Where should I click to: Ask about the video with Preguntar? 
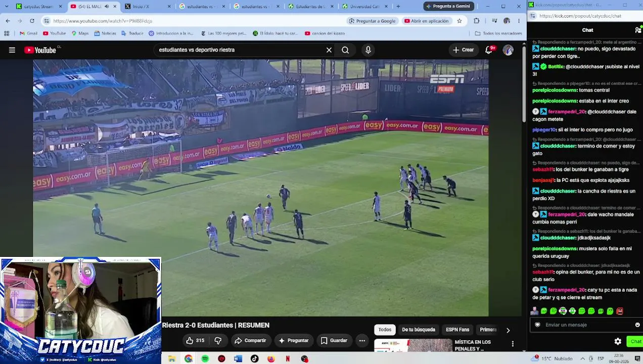pos(294,341)
